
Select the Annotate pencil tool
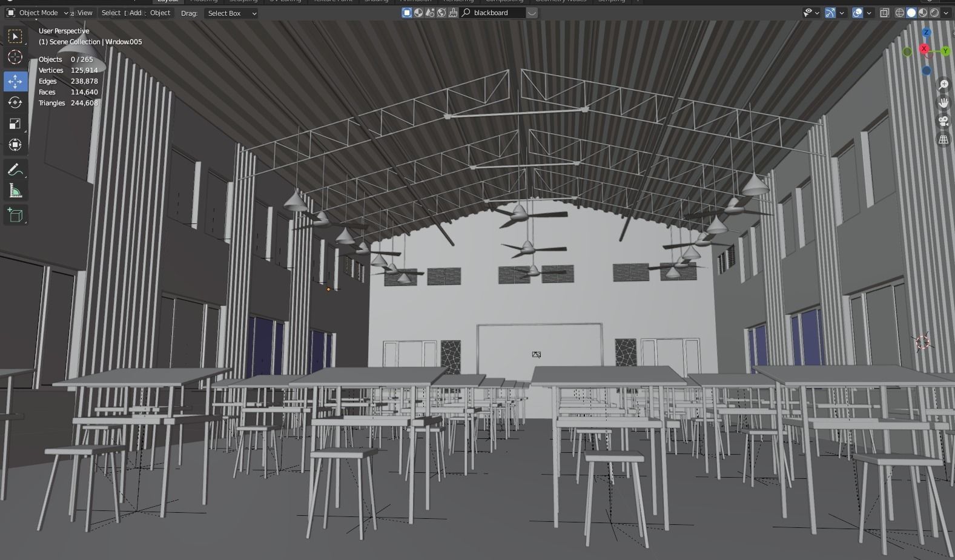pyautogui.click(x=15, y=170)
